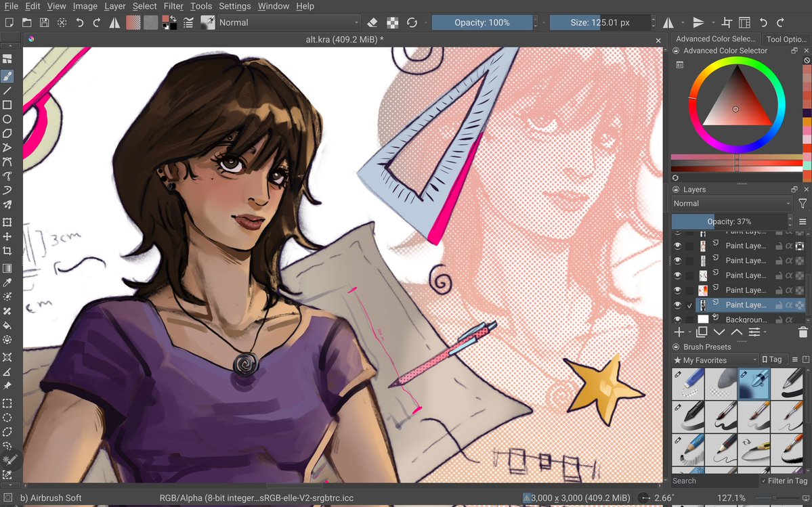Open a file via toolbar folder icon

click(27, 22)
